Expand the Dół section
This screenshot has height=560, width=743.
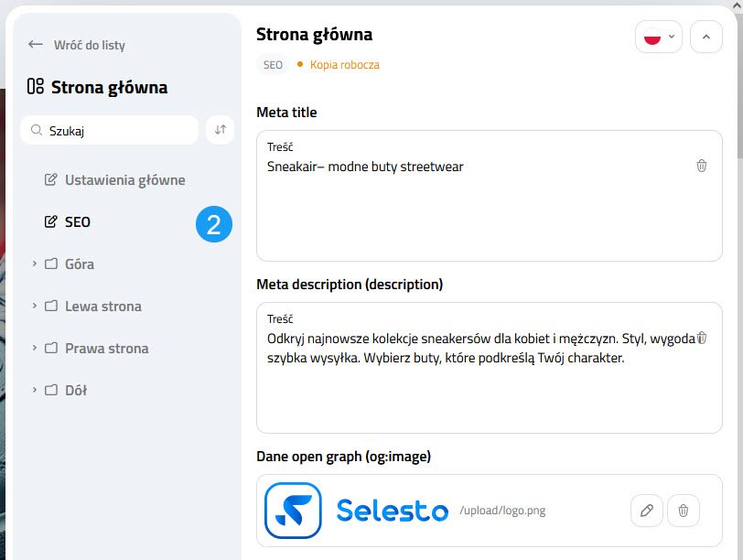tap(34, 390)
